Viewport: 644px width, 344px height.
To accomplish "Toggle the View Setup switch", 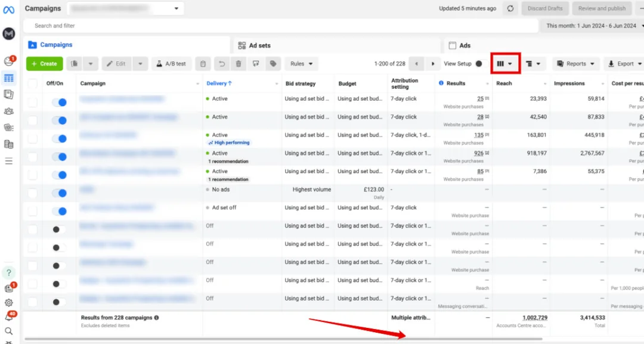I will pos(481,64).
